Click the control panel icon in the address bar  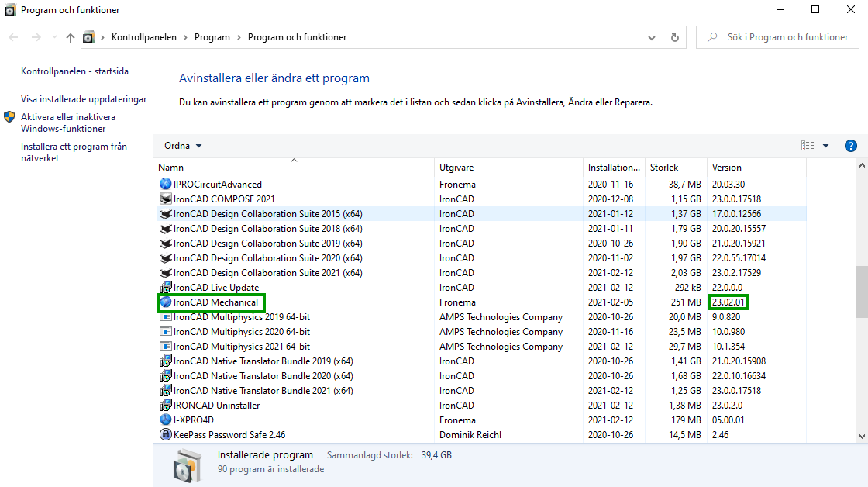88,37
